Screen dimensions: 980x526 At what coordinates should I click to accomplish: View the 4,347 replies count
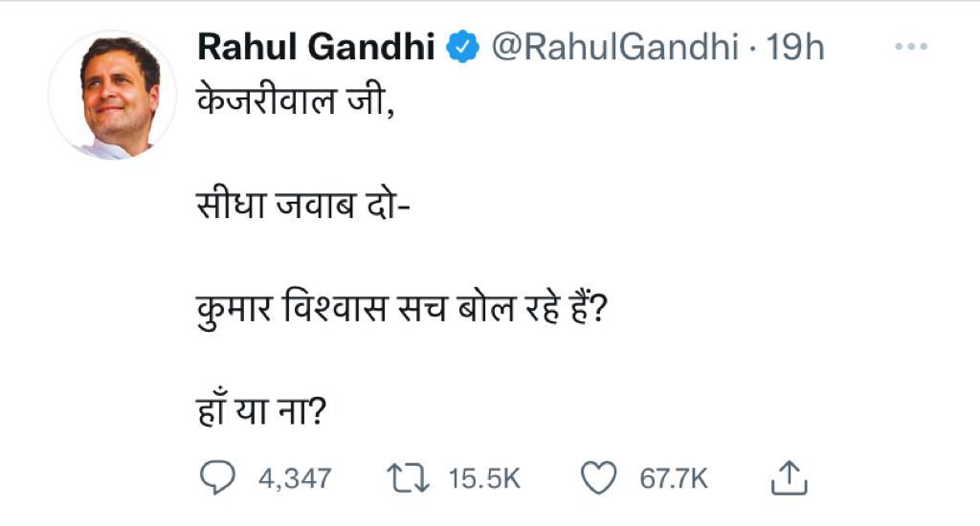[x=295, y=478]
